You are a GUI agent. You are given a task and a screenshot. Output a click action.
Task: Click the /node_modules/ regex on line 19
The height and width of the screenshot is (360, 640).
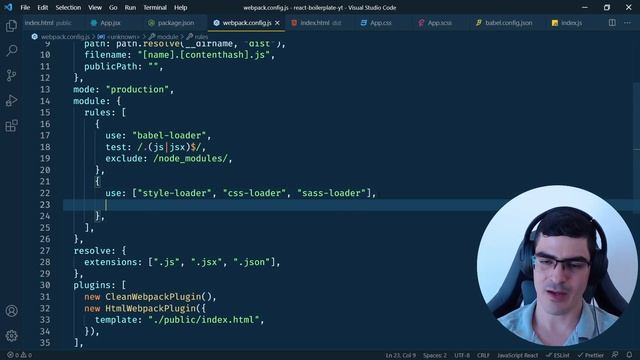(190, 158)
